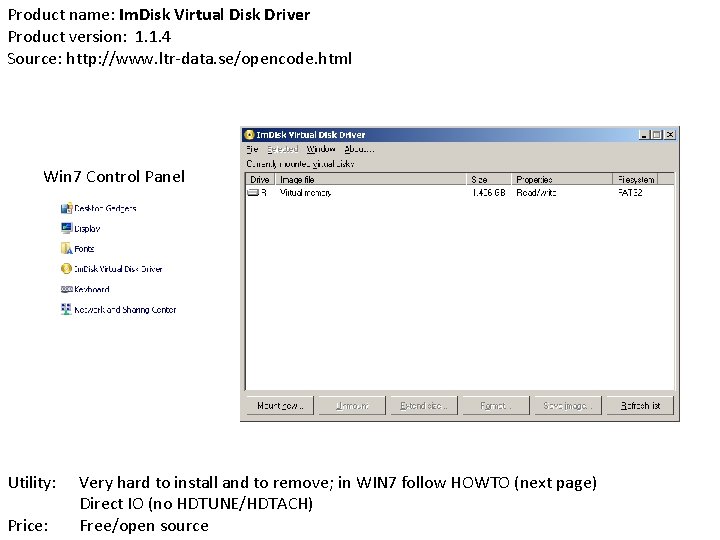This screenshot has width=720, height=540.
Task: Click the Keyboard label text
Action: click(92, 289)
